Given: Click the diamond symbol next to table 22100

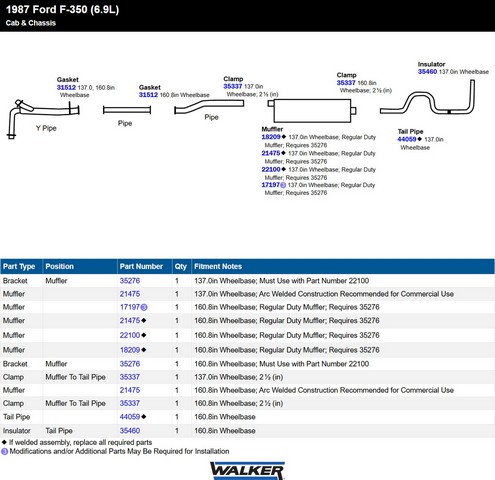Looking at the screenshot, I should [x=144, y=335].
